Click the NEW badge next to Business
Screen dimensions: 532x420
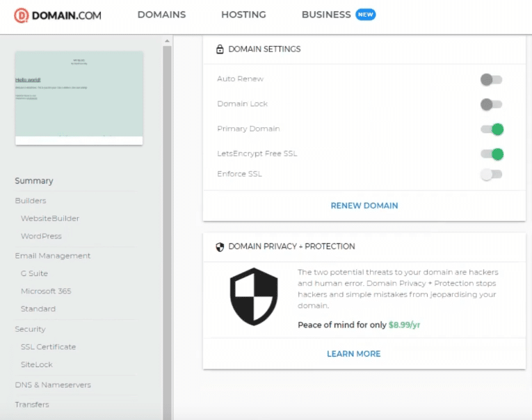365,15
